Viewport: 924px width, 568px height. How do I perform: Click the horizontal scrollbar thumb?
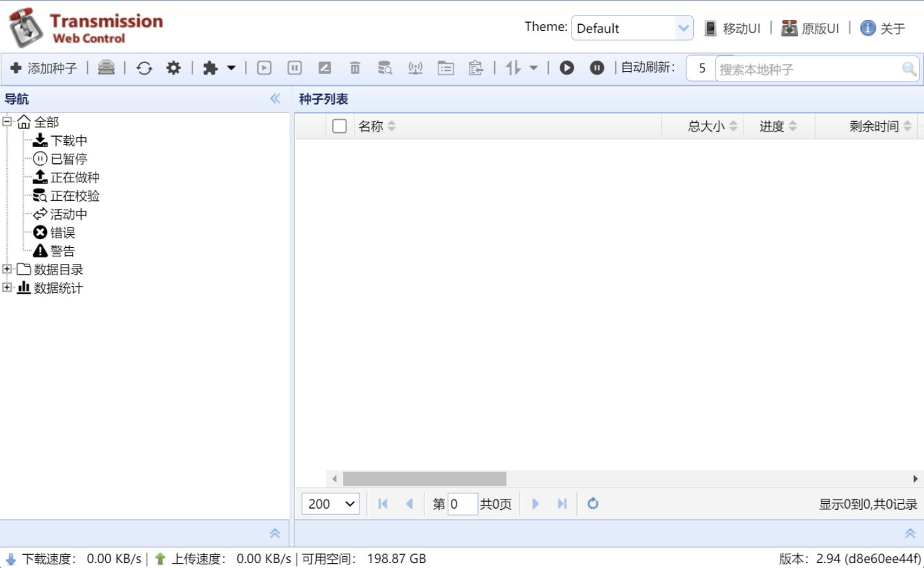[x=424, y=479]
